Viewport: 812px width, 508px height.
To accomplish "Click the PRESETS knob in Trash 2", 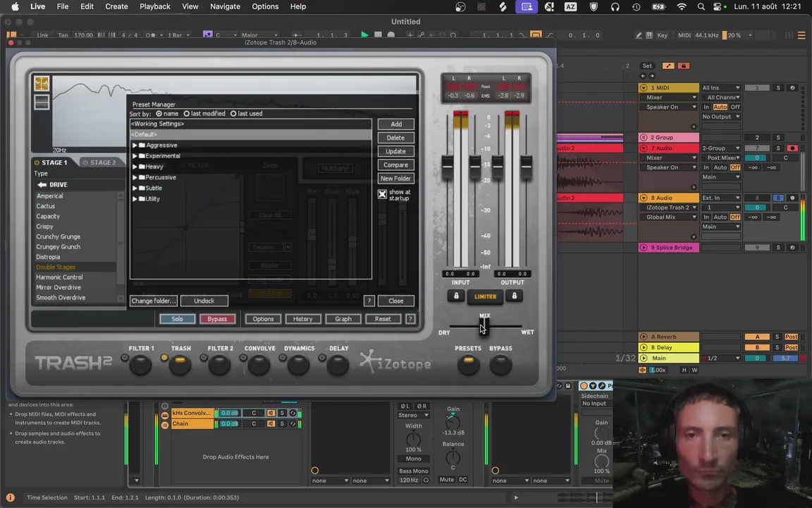I will tap(468, 365).
